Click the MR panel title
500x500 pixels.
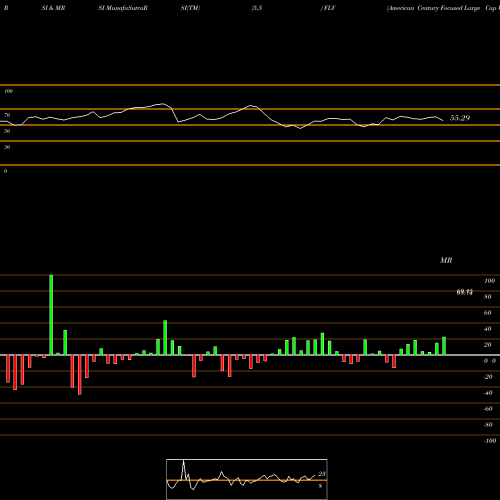pos(446,260)
